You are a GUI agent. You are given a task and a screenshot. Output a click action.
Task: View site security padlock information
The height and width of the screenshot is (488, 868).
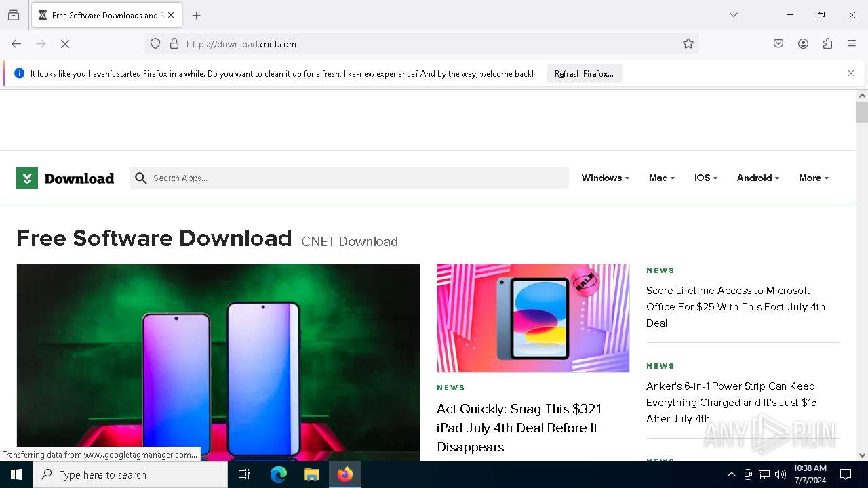(174, 44)
